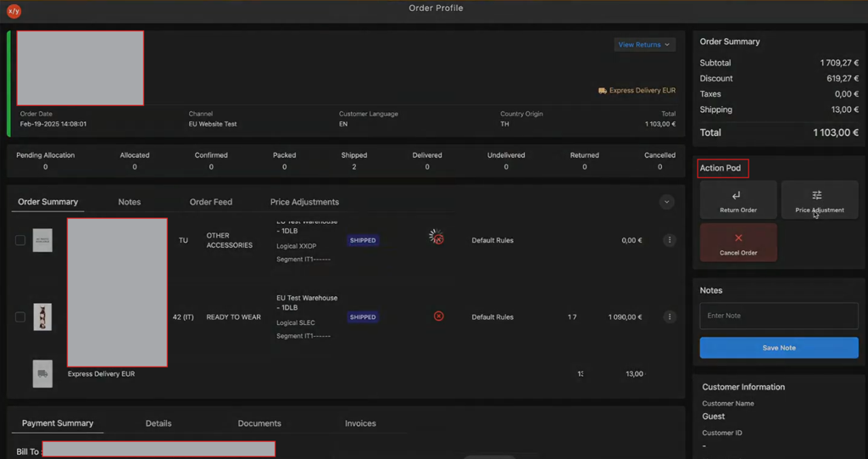Click the blue Save Note button
Screen dimensions: 868x459
pos(779,348)
